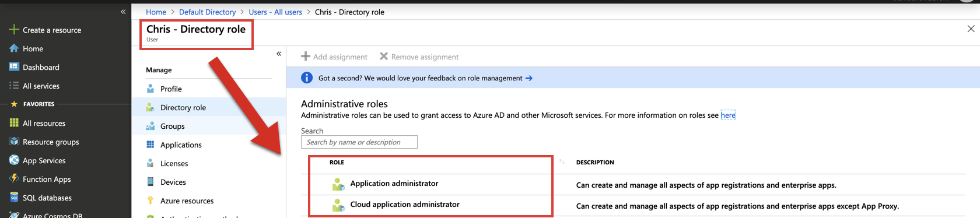Click the Create a resource plus icon
The image size is (980, 218).
click(14, 30)
